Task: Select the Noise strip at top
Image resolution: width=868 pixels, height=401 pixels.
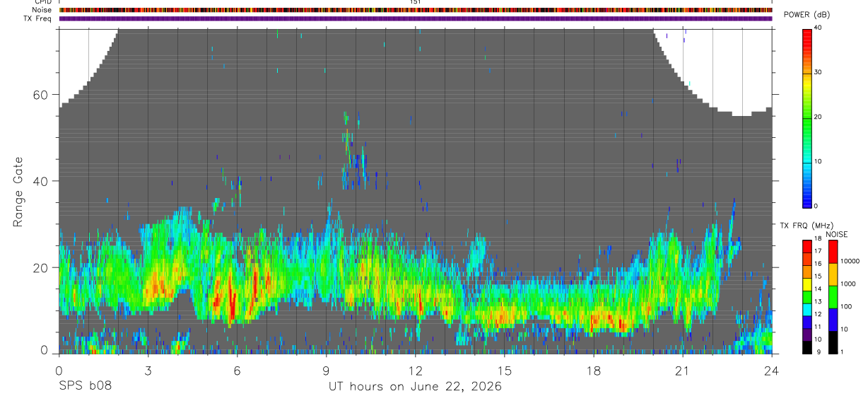Action: (x=416, y=11)
